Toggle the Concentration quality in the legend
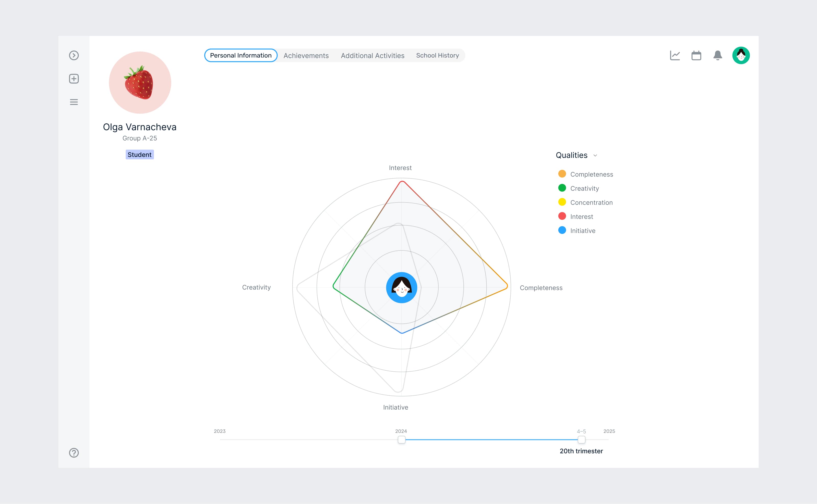The height and width of the screenshot is (504, 817). click(x=591, y=202)
